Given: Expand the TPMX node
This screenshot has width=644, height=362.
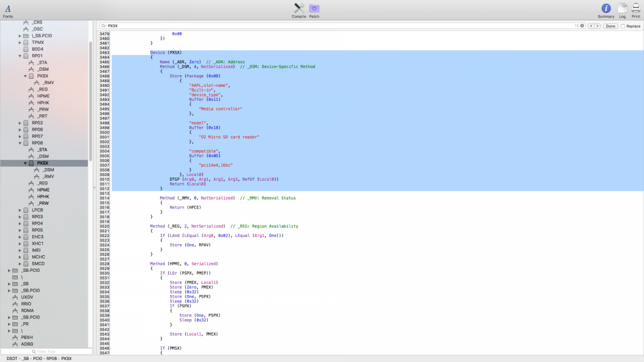Looking at the screenshot, I should pyautogui.click(x=20, y=42).
